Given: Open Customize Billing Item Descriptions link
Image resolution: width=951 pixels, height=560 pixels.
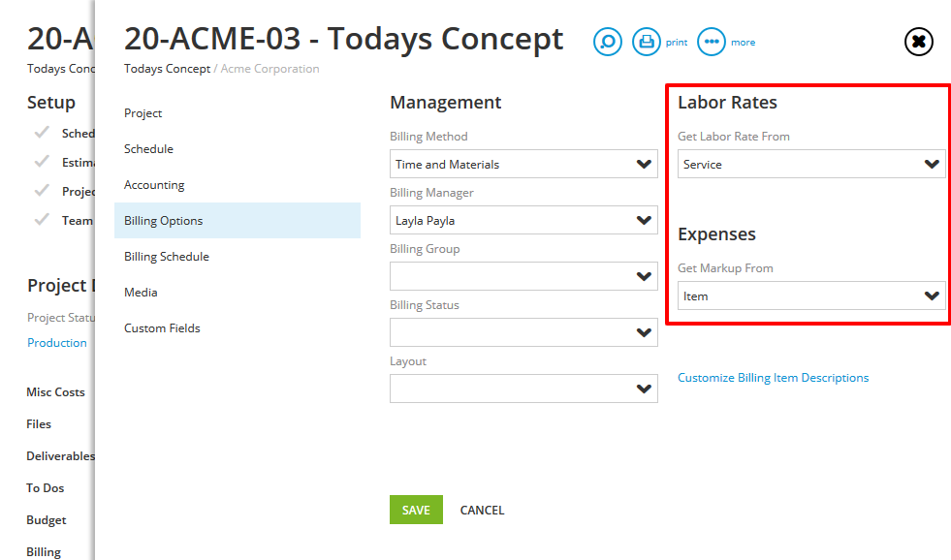Looking at the screenshot, I should click(x=773, y=378).
